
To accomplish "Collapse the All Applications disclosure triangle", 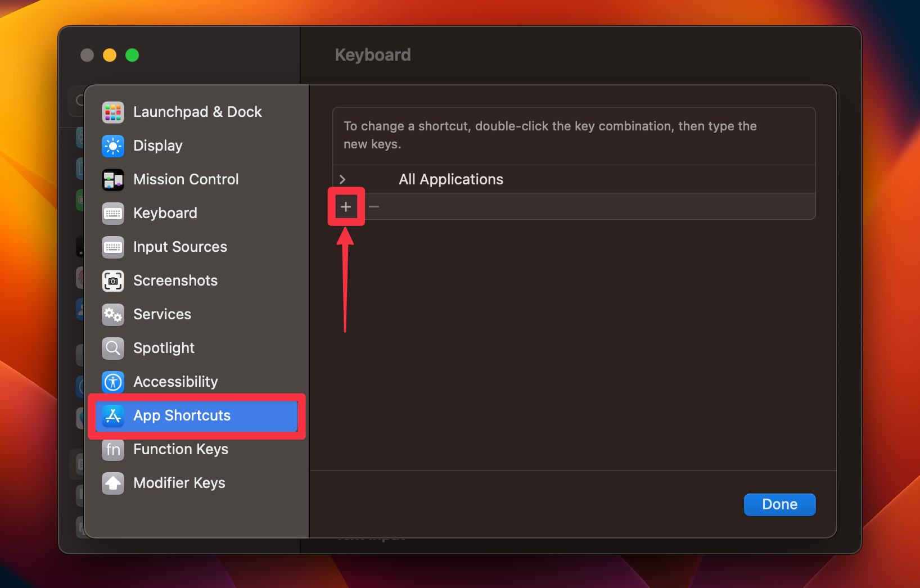I will [342, 179].
